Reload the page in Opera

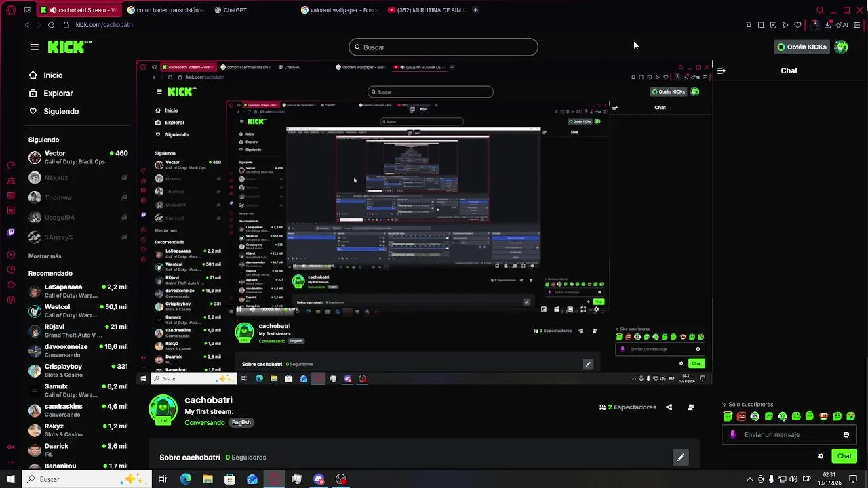[x=51, y=25]
